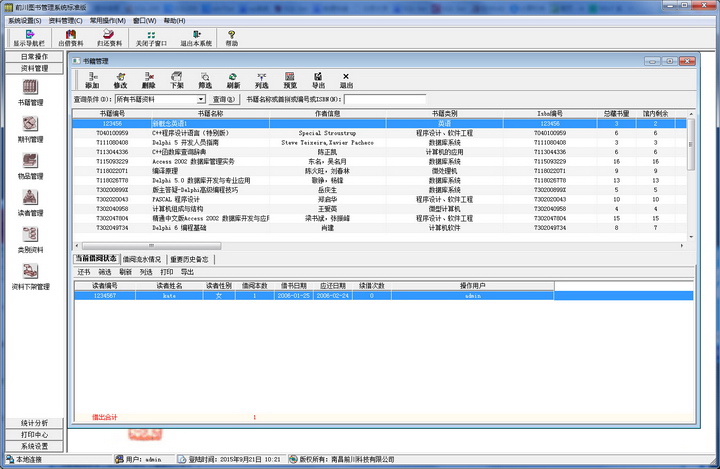Expand the 日常操作 sidebar section
This screenshot has width=720, height=469.
[x=35, y=57]
